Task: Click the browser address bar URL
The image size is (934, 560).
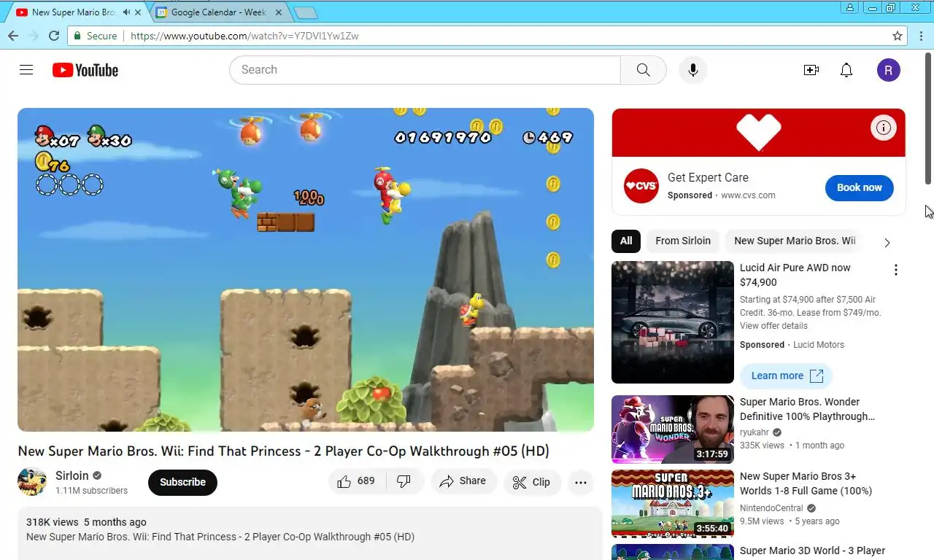Action: [244, 36]
